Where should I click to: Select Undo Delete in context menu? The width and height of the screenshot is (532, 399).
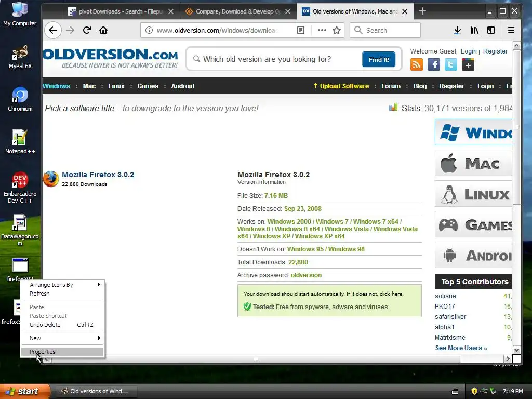(x=62, y=325)
